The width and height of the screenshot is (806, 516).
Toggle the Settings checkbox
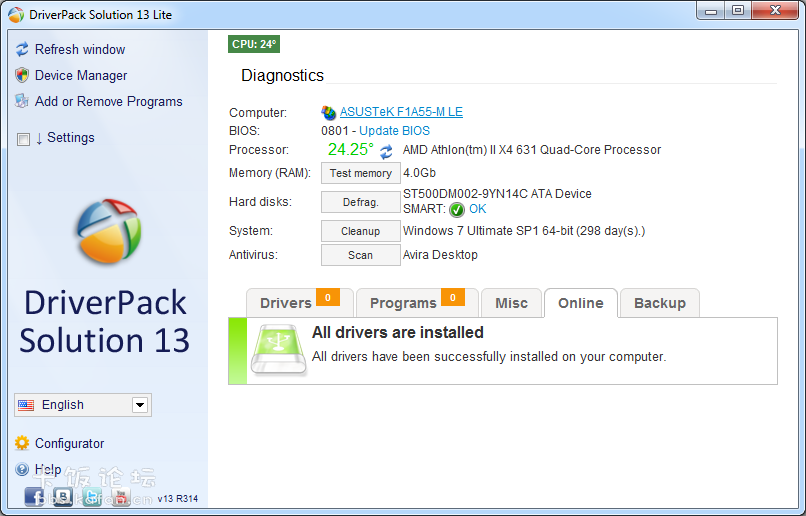click(x=23, y=139)
